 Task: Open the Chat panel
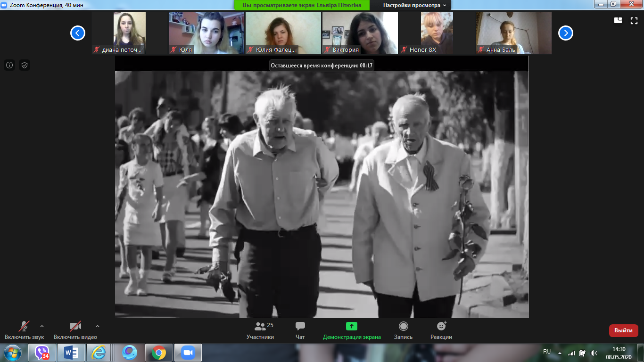point(300,326)
